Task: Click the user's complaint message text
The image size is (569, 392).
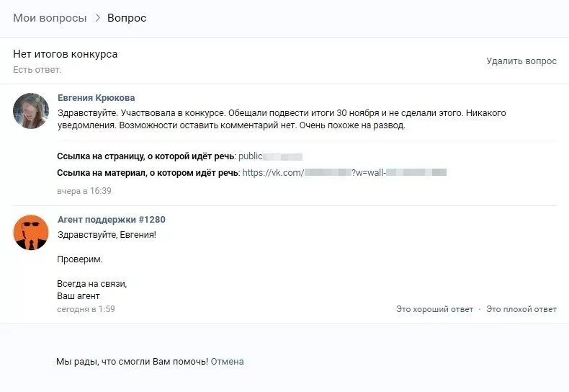Action: [x=281, y=119]
